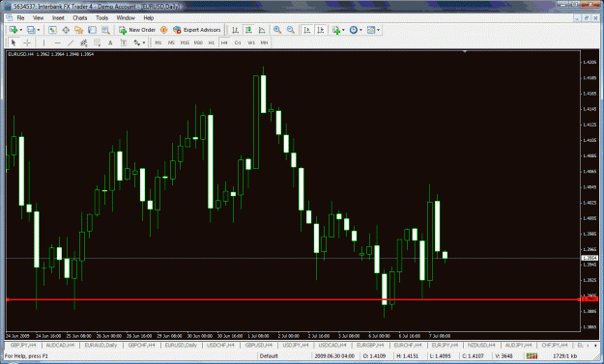Viewport: 604px width, 364px height.
Task: Click the New Chart icon
Action: tap(14, 30)
